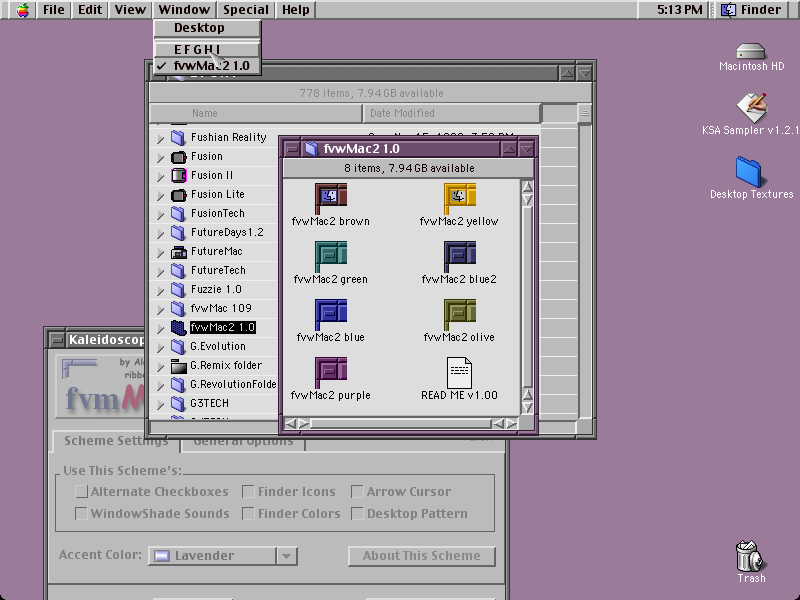Click the FutureDays1.2 folder icon
The height and width of the screenshot is (600, 800).
178,233
